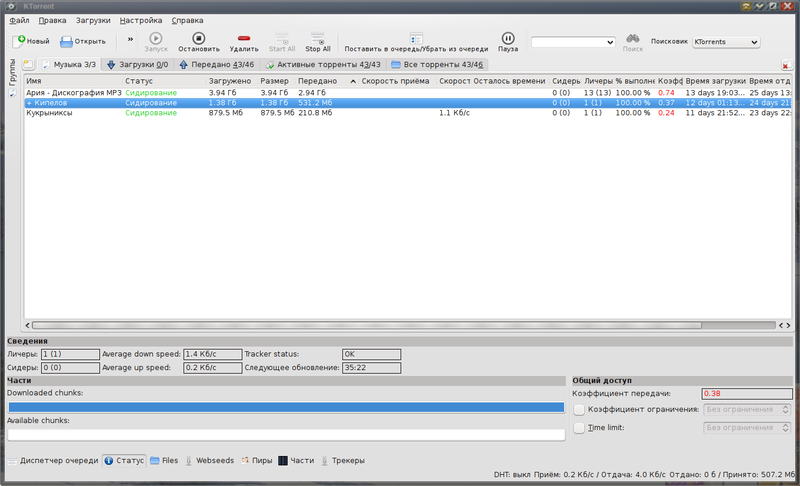This screenshot has height=486, width=800.
Task: Open the Файл menu
Action: pos(19,20)
